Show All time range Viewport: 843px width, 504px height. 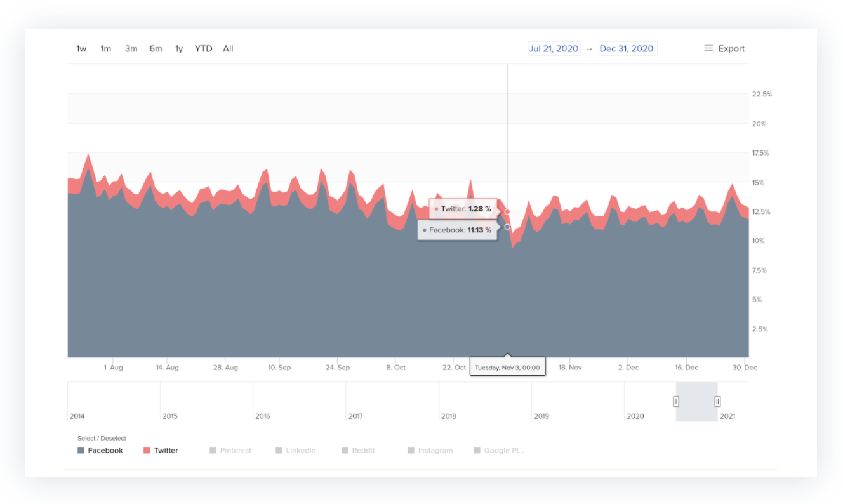click(228, 49)
